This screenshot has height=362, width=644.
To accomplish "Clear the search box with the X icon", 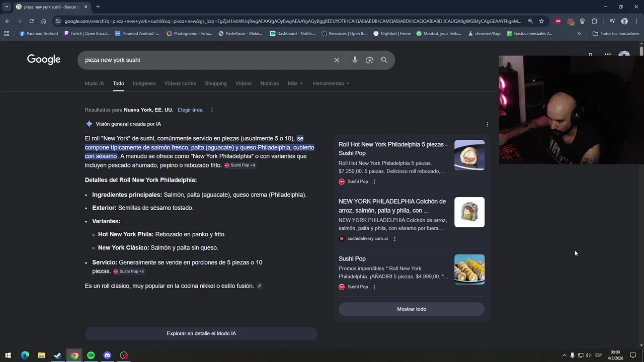I will tap(337, 60).
